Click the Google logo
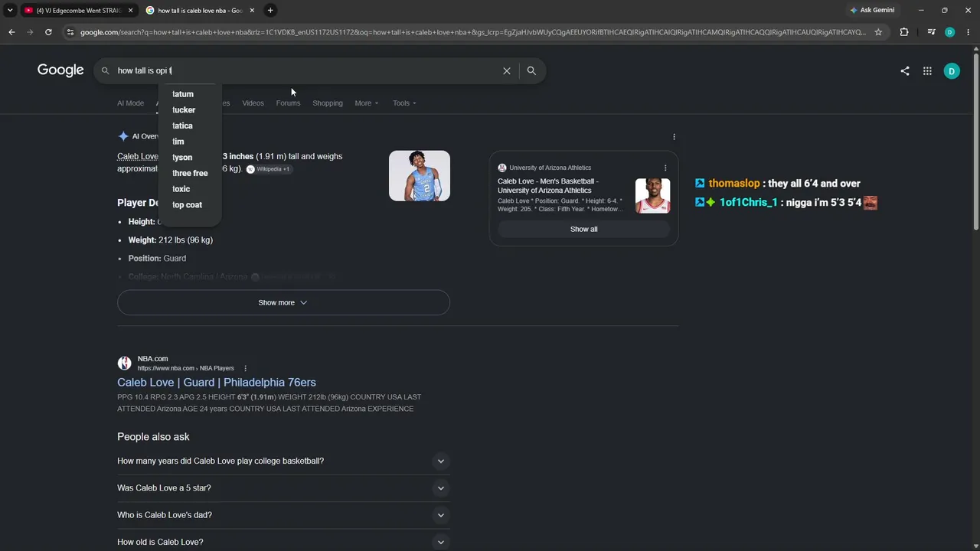This screenshot has width=980, height=551. 60,70
